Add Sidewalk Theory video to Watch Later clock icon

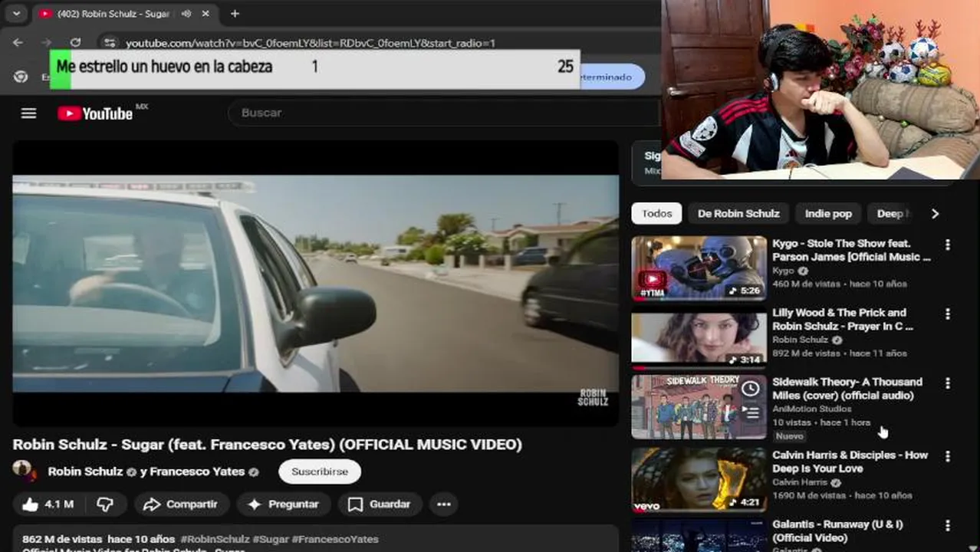click(x=751, y=389)
